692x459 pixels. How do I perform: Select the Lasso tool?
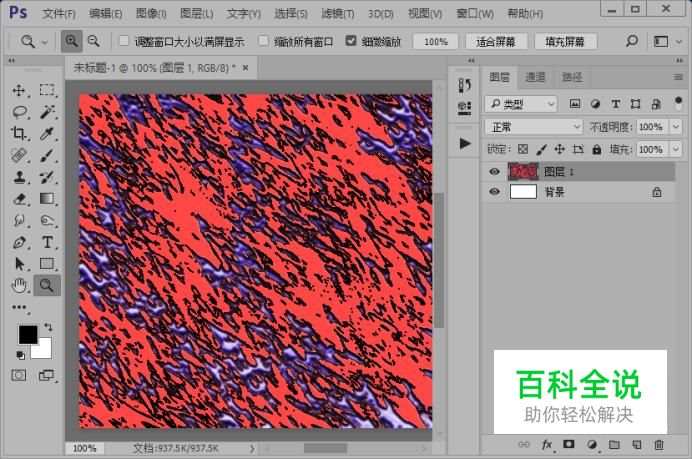click(19, 112)
